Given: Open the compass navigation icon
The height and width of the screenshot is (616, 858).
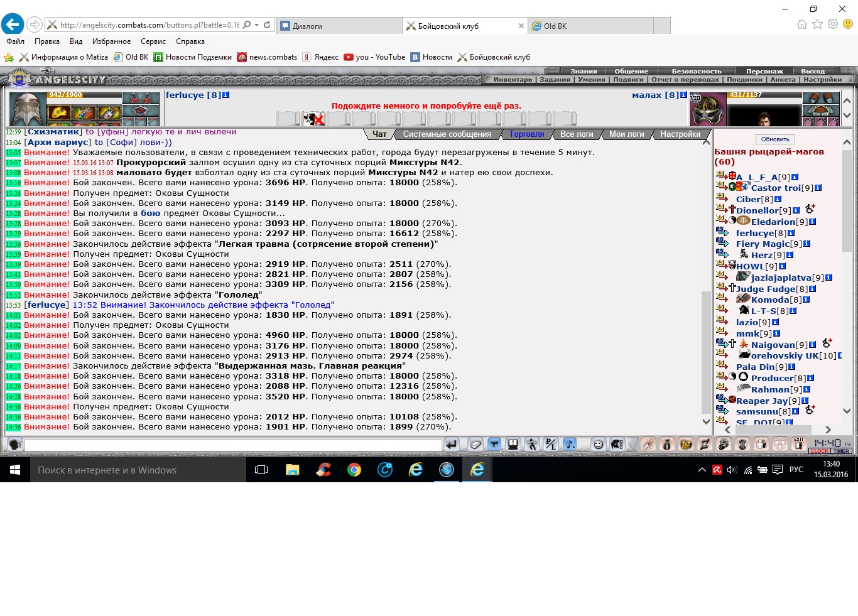Looking at the screenshot, I should 648,445.
